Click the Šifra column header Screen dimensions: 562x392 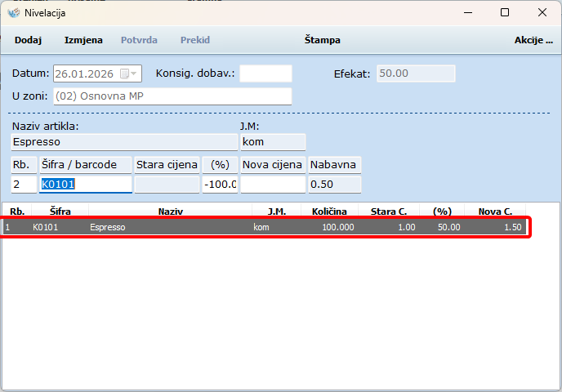60,212
